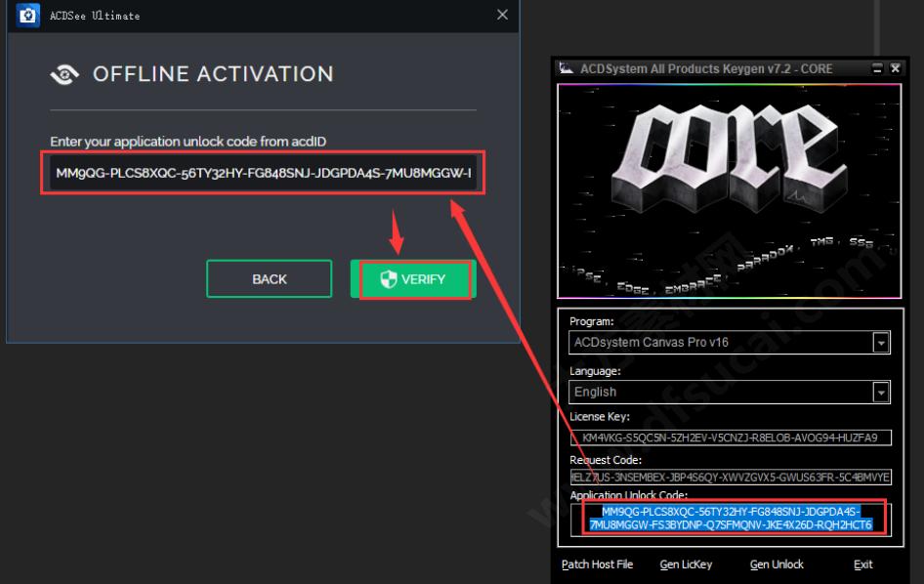
Task: Click Exit in the keygen window
Action: pyautogui.click(x=862, y=564)
